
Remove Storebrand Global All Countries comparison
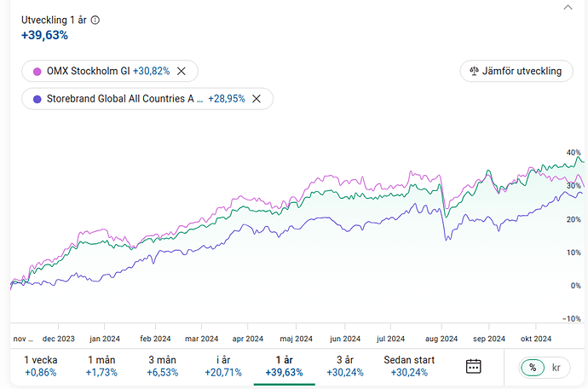tap(257, 99)
